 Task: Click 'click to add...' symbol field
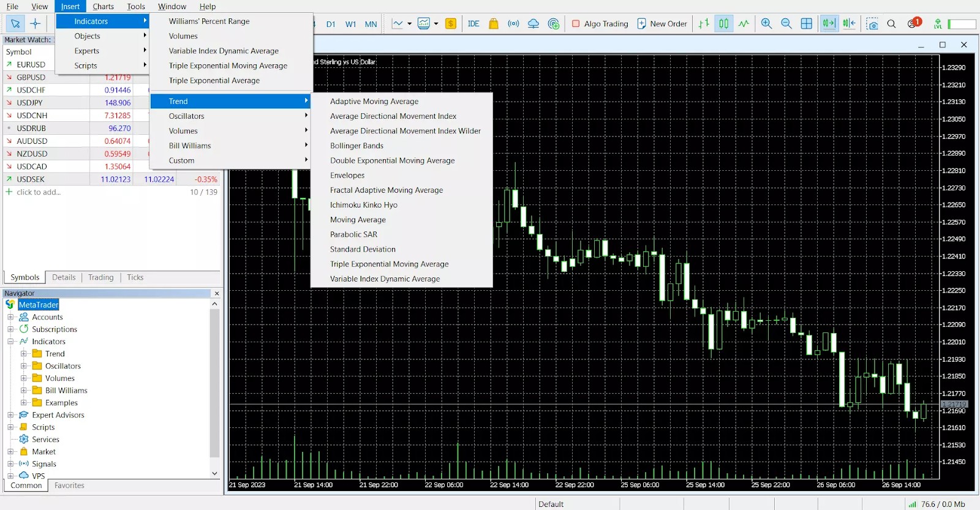click(x=39, y=192)
